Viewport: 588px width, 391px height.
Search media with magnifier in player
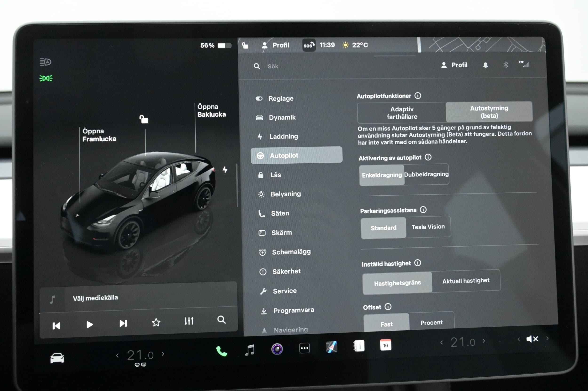click(x=221, y=320)
